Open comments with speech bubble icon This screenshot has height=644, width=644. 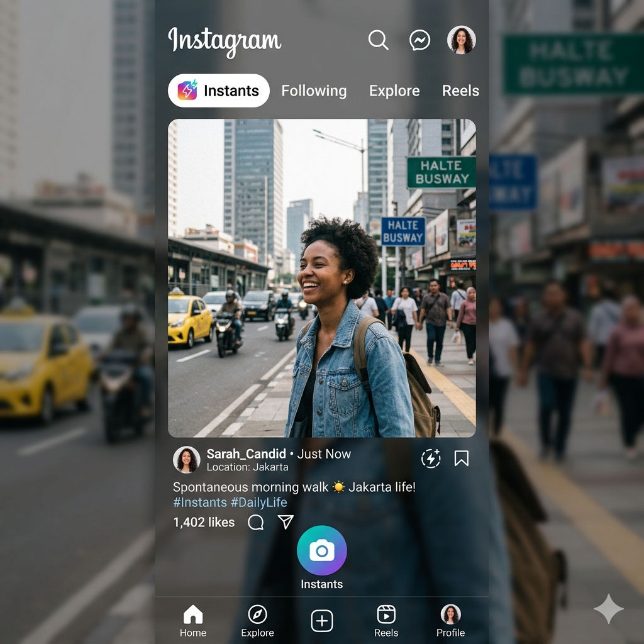click(255, 523)
